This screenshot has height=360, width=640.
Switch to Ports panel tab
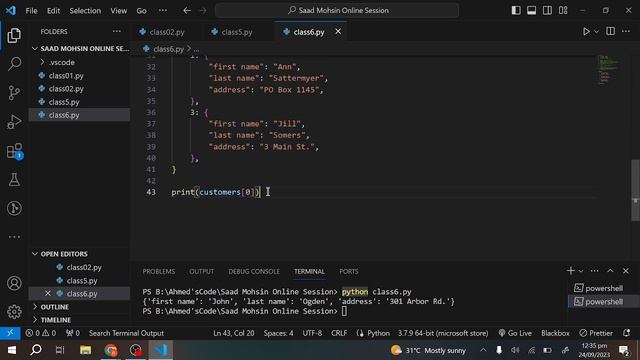click(x=349, y=271)
